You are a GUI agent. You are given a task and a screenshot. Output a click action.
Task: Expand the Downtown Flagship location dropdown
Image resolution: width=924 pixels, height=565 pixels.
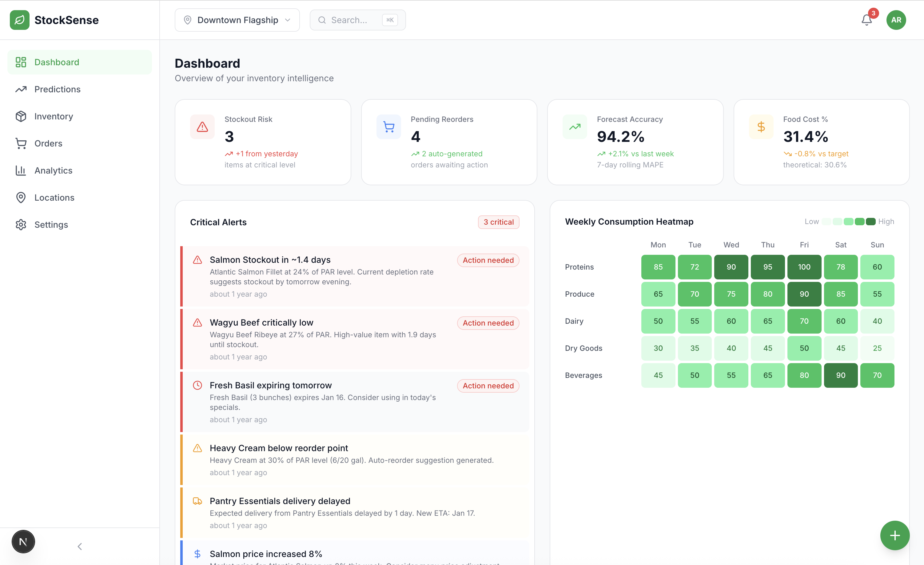[237, 20]
